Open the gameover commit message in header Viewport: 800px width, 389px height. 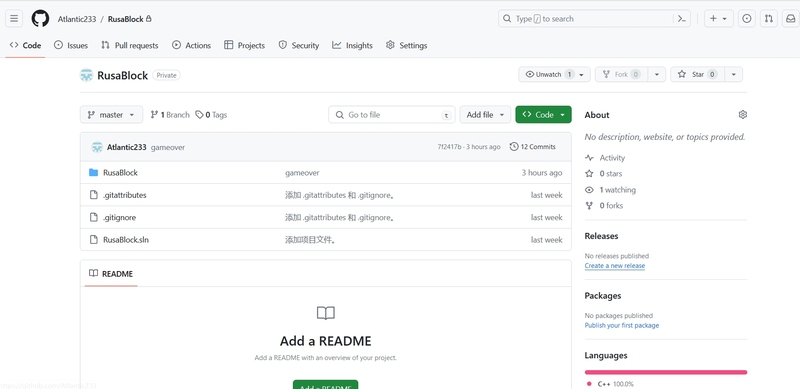coord(168,147)
